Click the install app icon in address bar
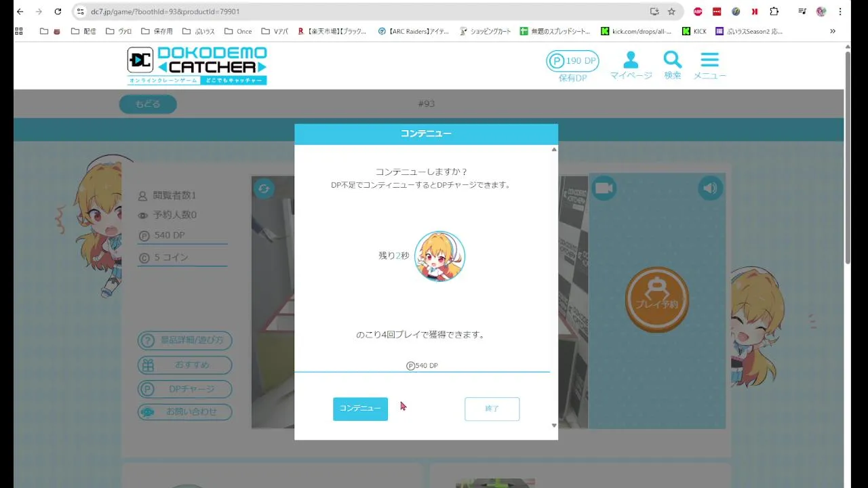Image resolution: width=868 pixels, height=488 pixels. click(654, 12)
